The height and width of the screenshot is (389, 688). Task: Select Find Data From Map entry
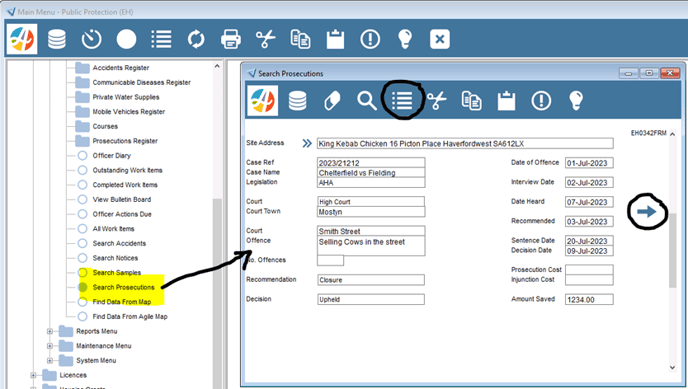click(x=122, y=302)
